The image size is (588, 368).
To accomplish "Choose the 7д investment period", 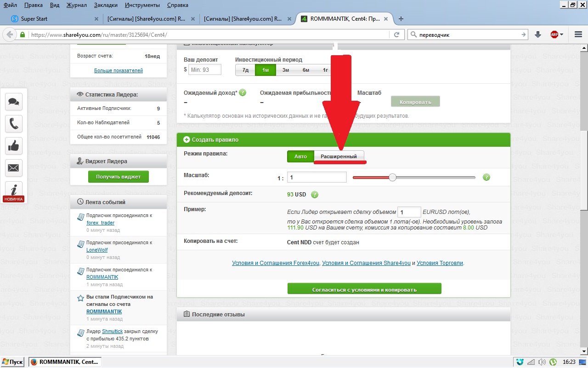I will coord(245,70).
